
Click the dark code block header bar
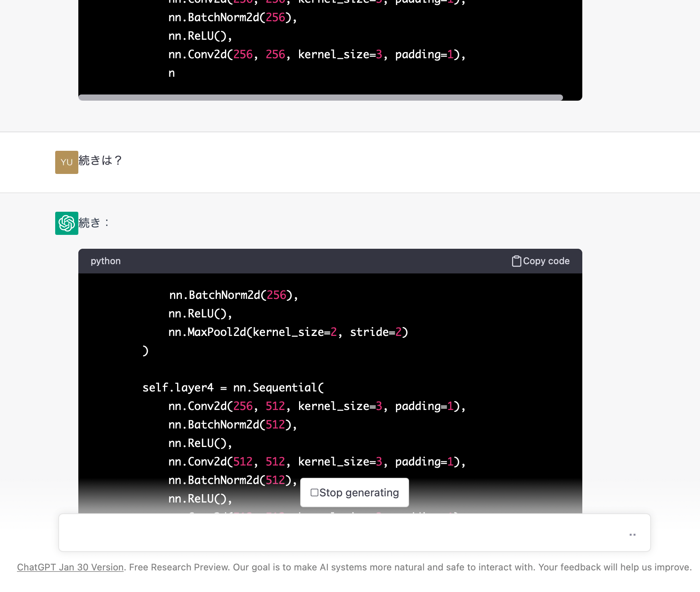(x=309, y=261)
